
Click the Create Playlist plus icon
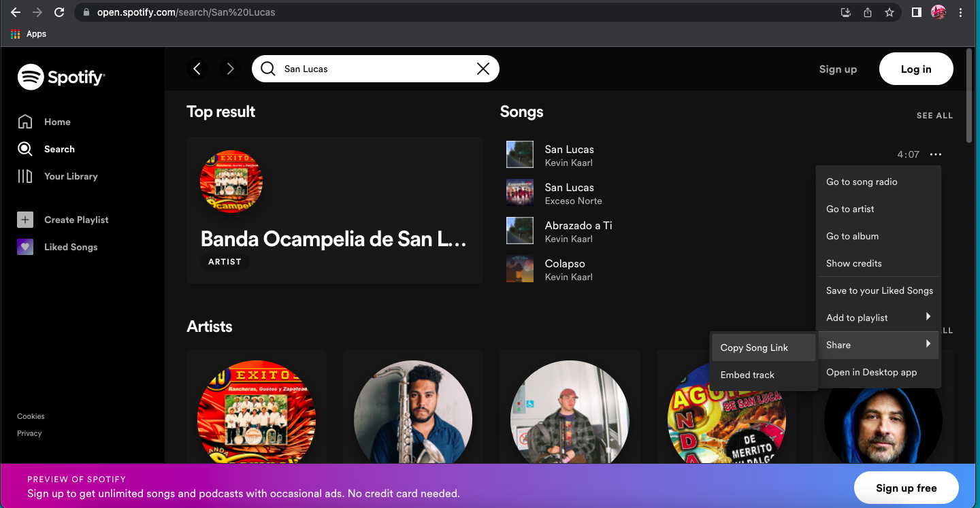pos(25,220)
